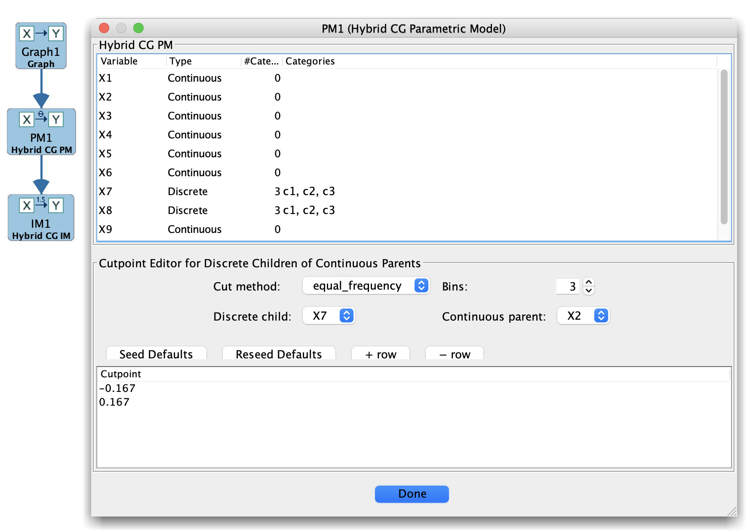Click the Reseed Defaults button
This screenshot has height=532, width=756.
coord(279,354)
